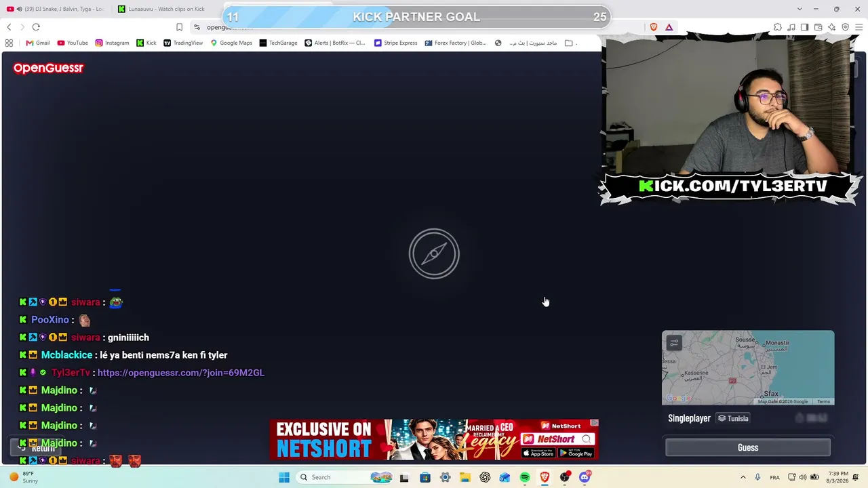Image resolution: width=868 pixels, height=488 pixels.
Task: Open the Stripe Express bookmark
Action: 396,43
